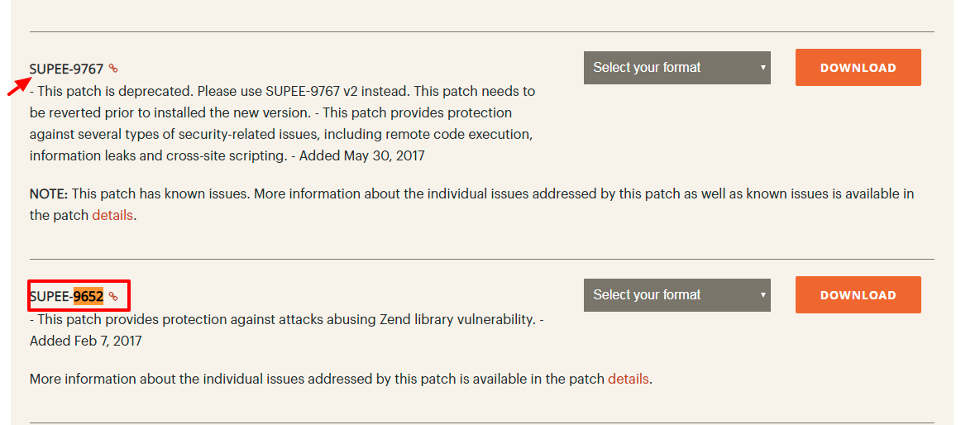Click the Zend library vulnerability description
The image size is (980, 425).
(285, 319)
